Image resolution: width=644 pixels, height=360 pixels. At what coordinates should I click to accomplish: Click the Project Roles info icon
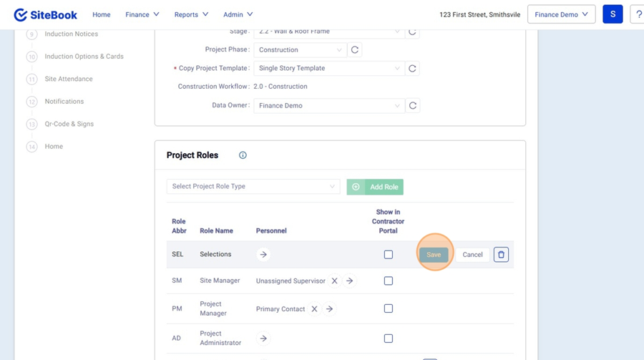pos(243,155)
